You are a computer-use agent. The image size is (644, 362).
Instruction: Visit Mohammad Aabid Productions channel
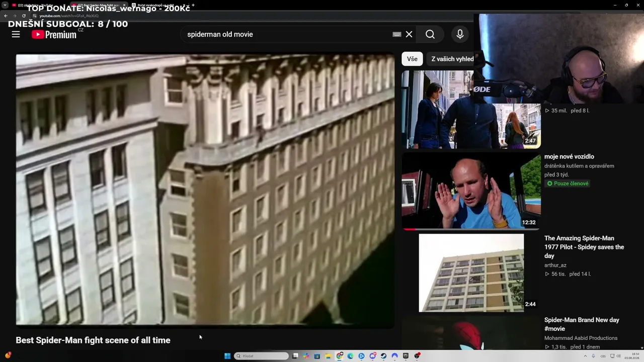click(x=581, y=338)
